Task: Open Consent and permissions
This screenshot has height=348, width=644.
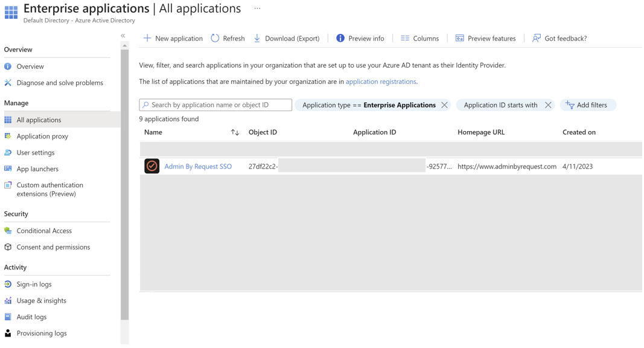Action: 53,247
